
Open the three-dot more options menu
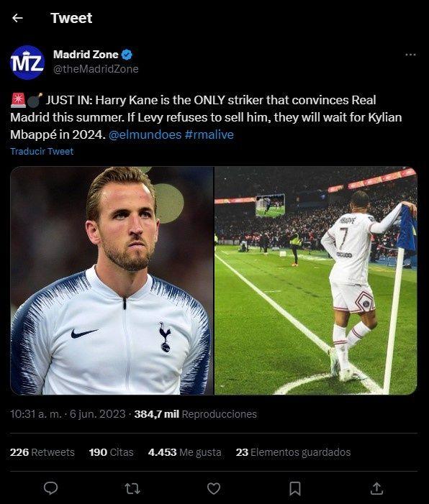[410, 55]
